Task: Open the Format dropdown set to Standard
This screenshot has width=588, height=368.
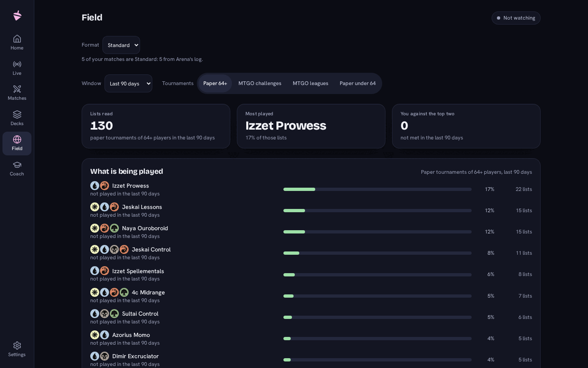Action: [x=121, y=45]
